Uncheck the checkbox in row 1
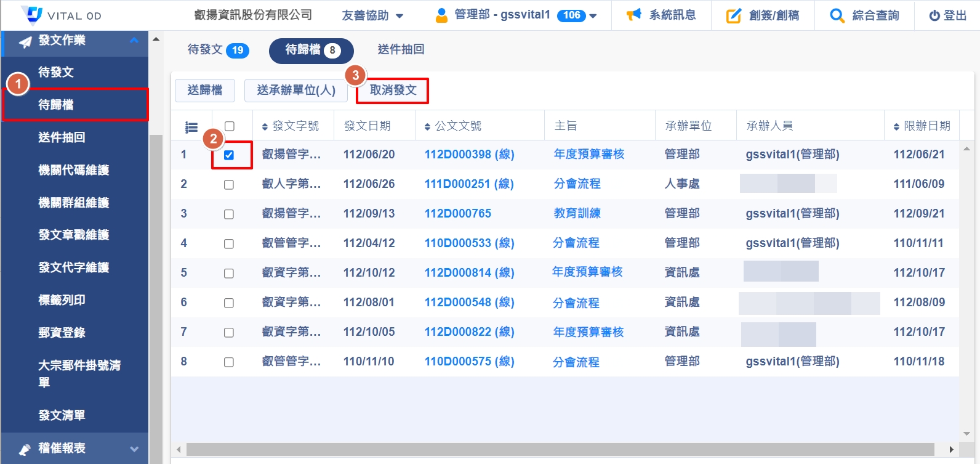 tap(229, 155)
